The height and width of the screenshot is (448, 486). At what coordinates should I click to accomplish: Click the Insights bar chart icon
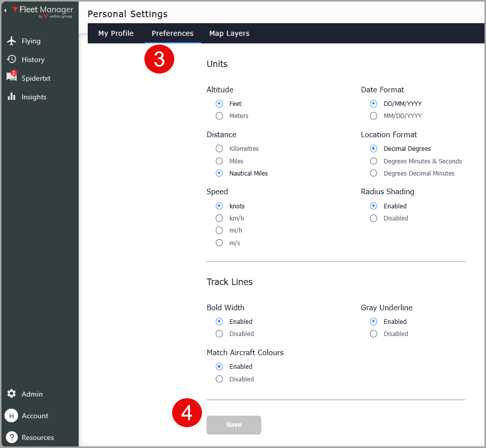(x=12, y=97)
